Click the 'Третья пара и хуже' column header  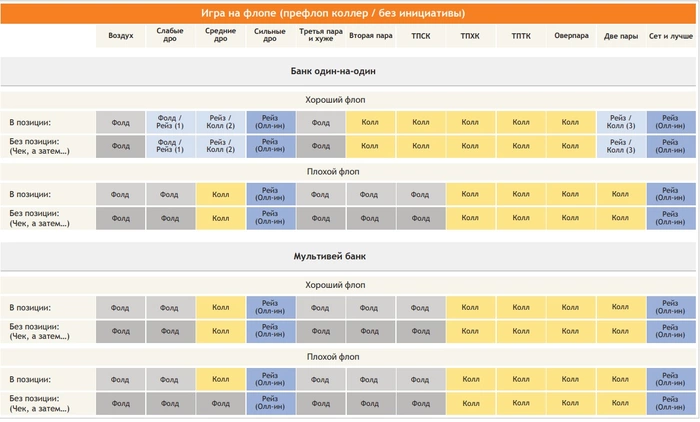[x=321, y=36]
